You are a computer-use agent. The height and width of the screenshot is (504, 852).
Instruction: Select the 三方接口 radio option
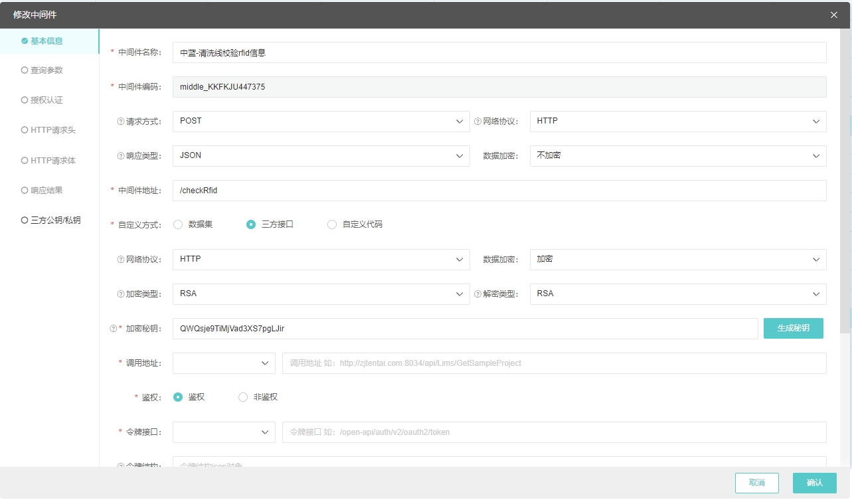coord(251,224)
